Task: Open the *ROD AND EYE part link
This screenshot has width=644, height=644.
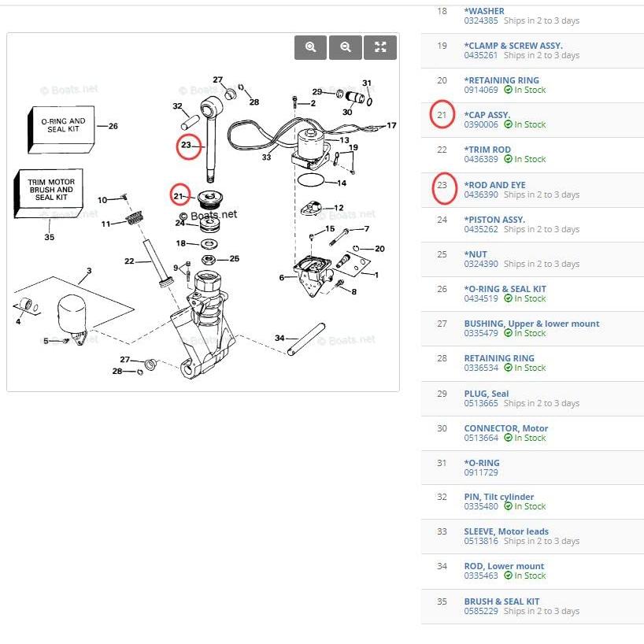Action: [x=495, y=185]
